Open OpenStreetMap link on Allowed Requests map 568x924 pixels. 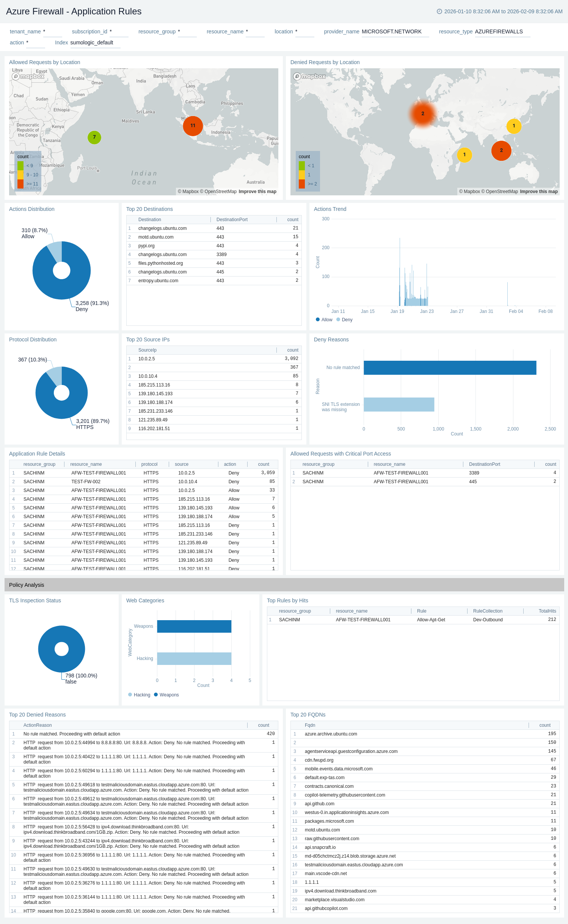220,192
